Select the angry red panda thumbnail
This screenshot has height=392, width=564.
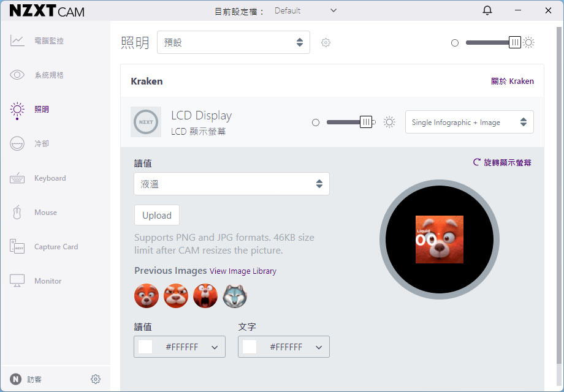point(176,296)
